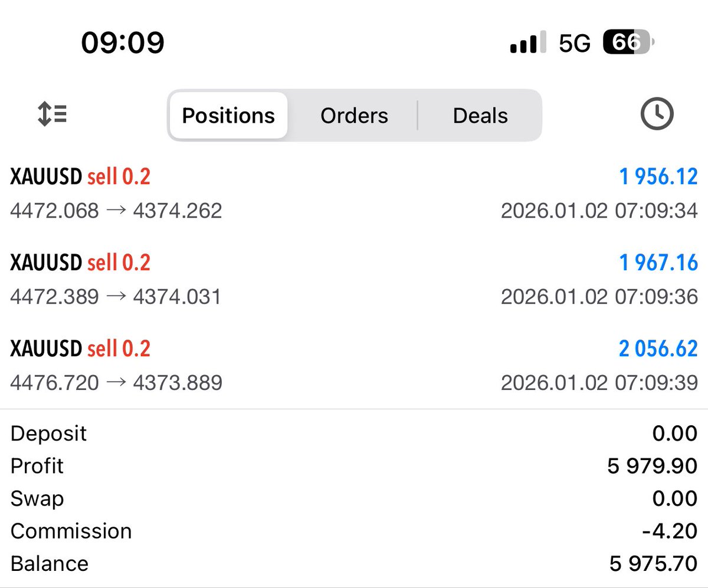Viewport: 708px width, 588px height.
Task: Tap the 1 967.16 profit value
Action: coord(658,262)
